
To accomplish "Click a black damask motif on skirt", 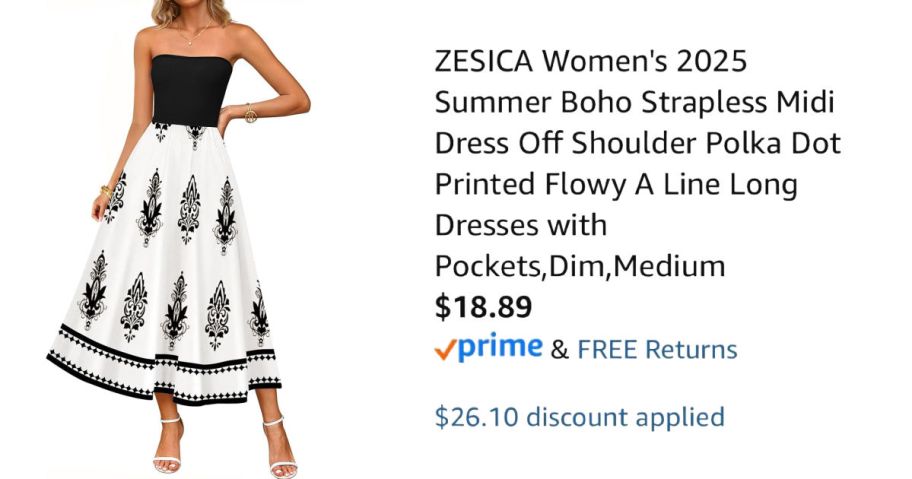I will pyautogui.click(x=189, y=210).
